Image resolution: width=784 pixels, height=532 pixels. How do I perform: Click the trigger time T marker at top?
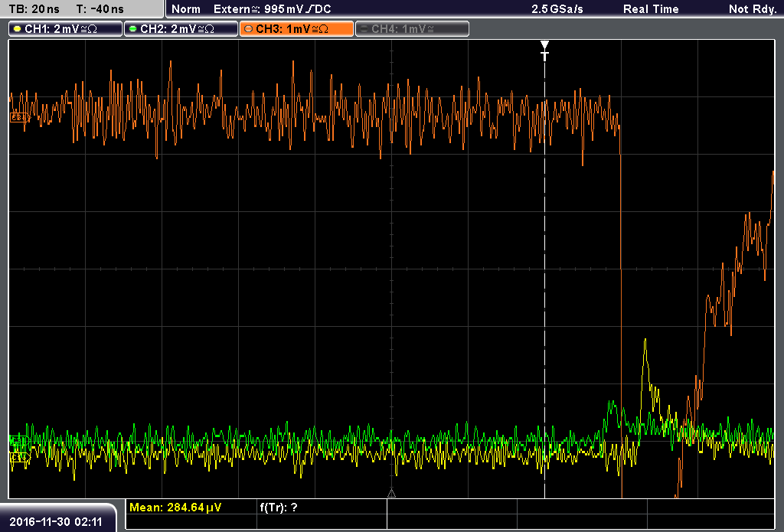[544, 51]
